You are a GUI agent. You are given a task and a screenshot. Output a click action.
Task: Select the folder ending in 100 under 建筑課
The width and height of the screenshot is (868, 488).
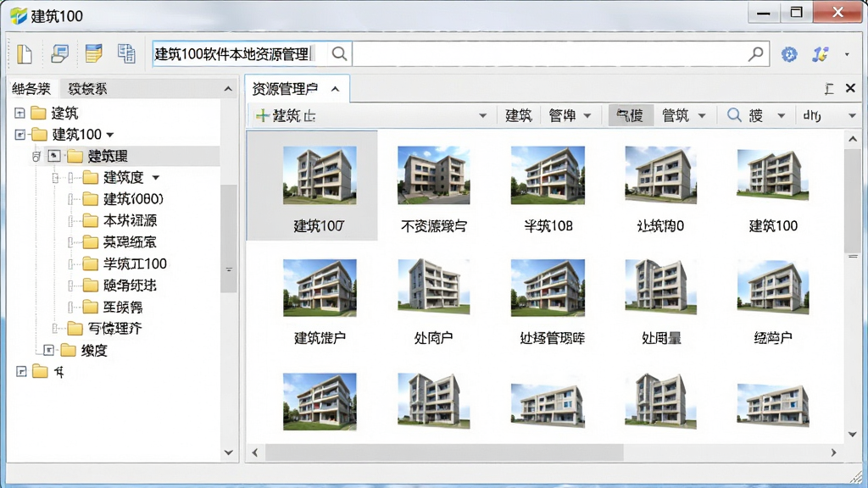click(x=135, y=264)
